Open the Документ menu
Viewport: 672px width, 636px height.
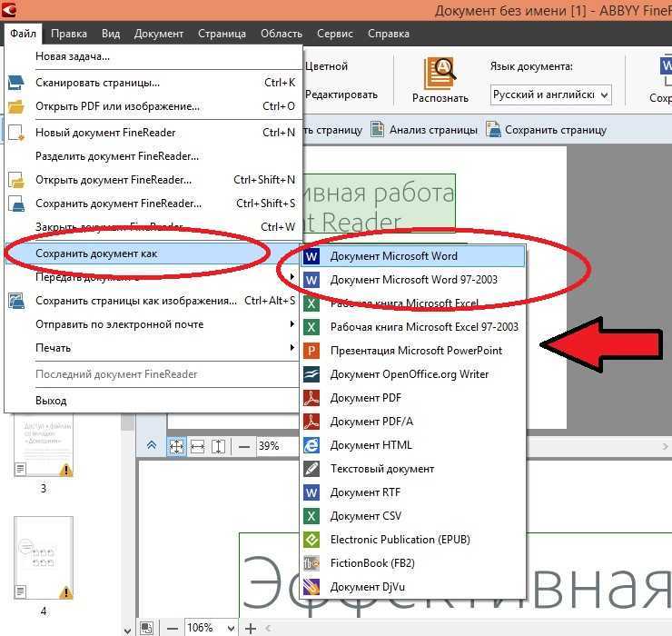click(x=159, y=34)
